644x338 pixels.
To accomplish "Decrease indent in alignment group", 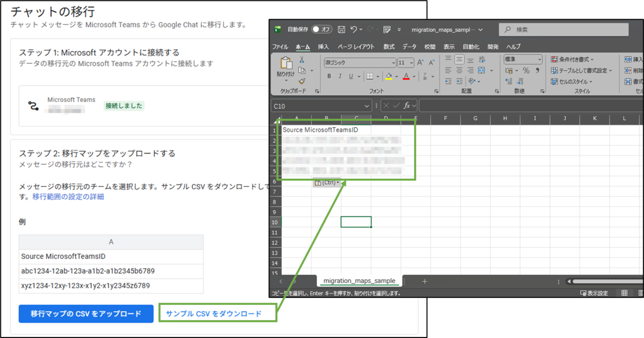I will click(448, 82).
